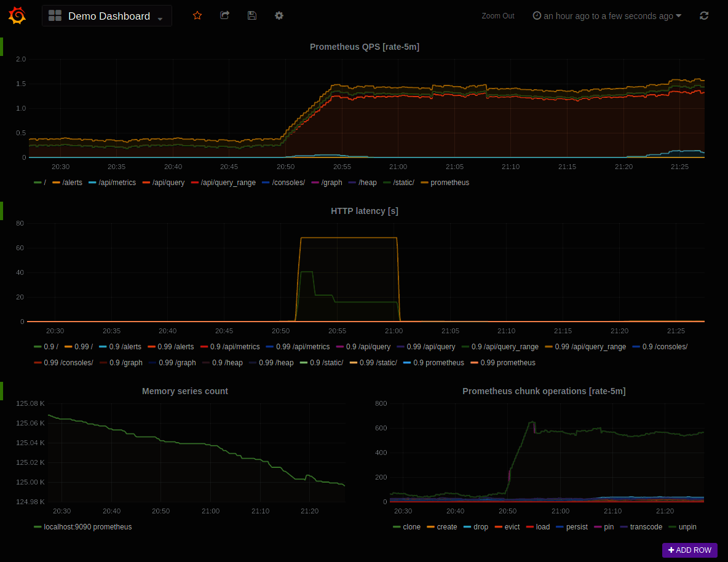
Task: Open the Prometheus QPS panel menu
Action: pos(365,47)
